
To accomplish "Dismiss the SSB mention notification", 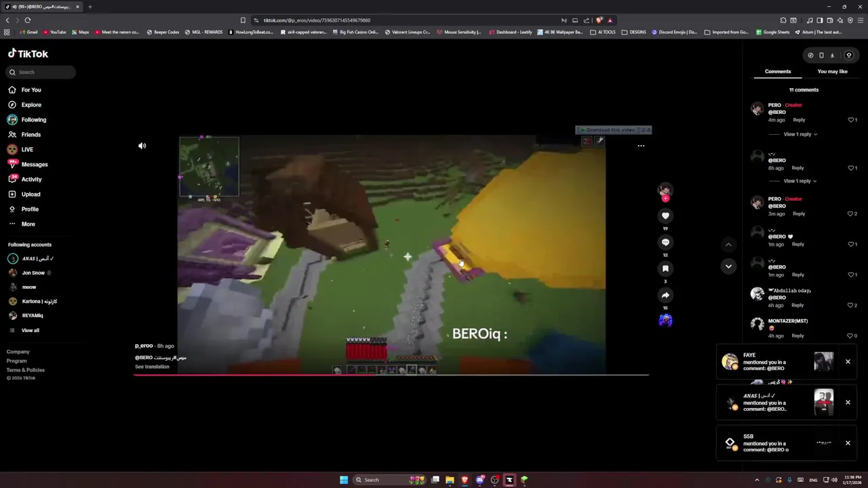I will pos(848,443).
